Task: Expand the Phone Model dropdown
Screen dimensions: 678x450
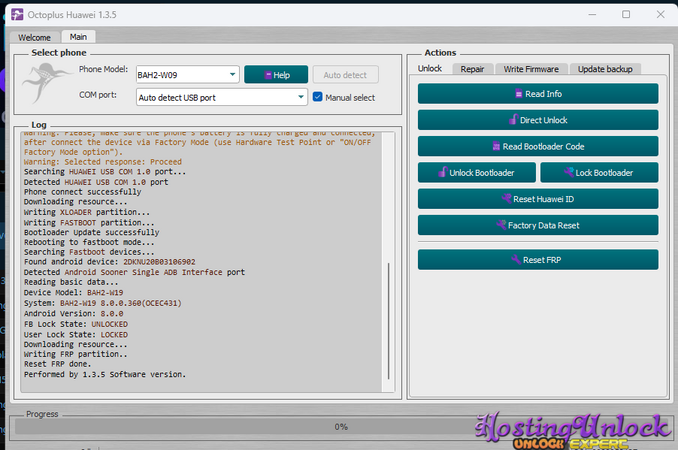Action: click(232, 75)
